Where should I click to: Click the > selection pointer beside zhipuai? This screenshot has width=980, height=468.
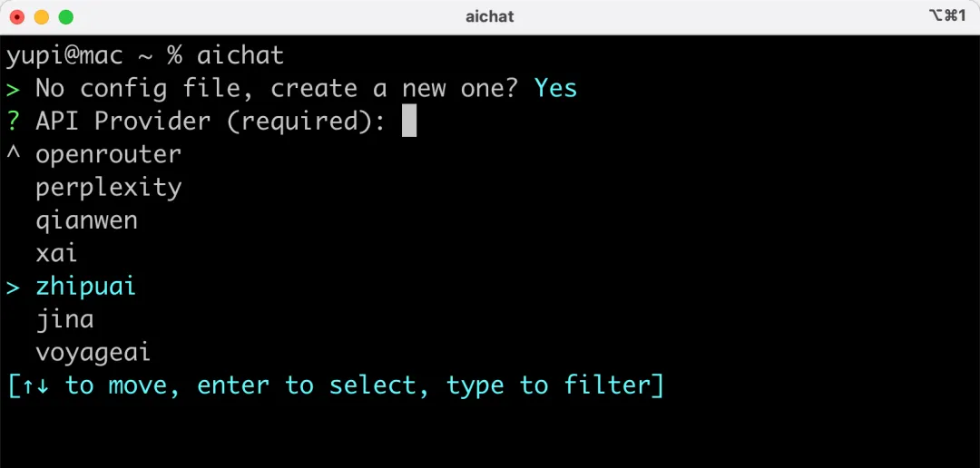coord(13,287)
